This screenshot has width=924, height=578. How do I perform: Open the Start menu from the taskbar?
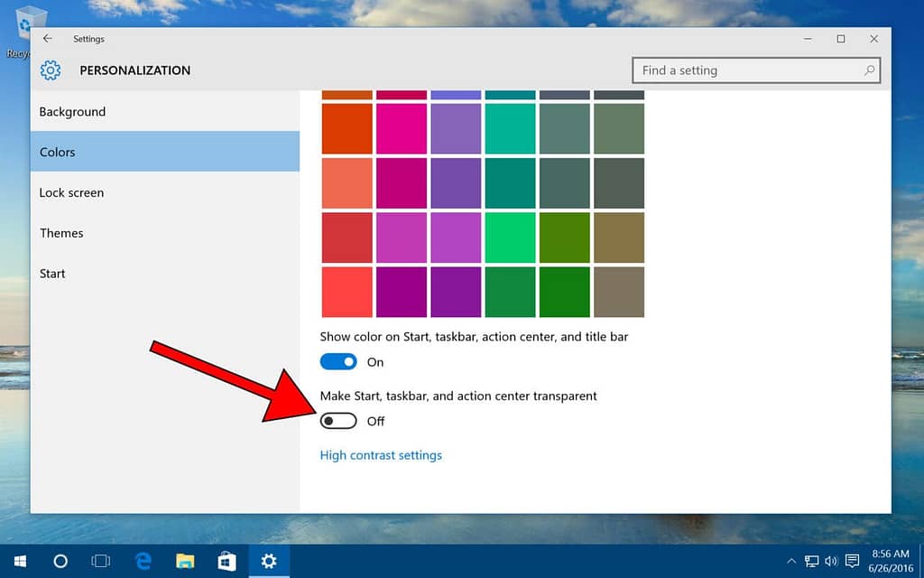click(18, 562)
